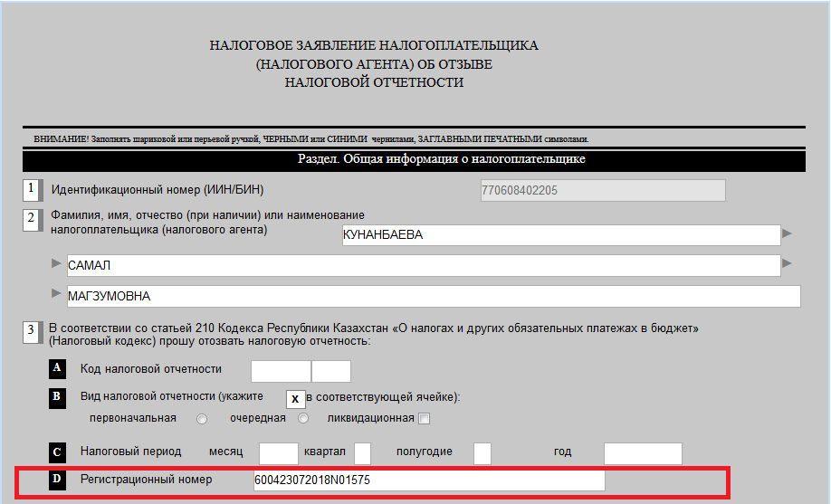
Task: Click the section number 2 marker
Action: [x=32, y=220]
